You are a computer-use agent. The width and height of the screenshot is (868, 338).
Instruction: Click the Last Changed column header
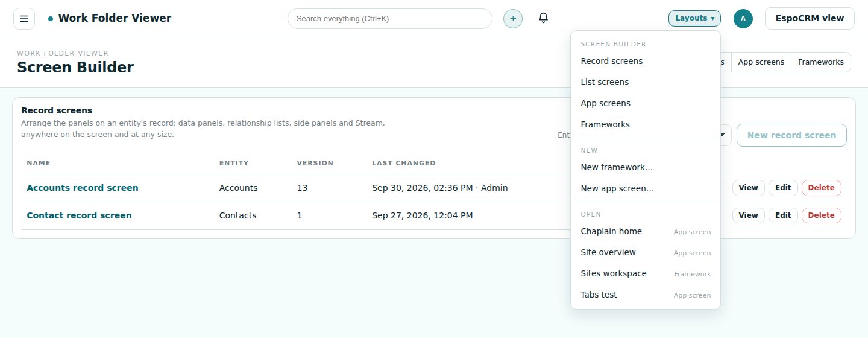click(404, 163)
